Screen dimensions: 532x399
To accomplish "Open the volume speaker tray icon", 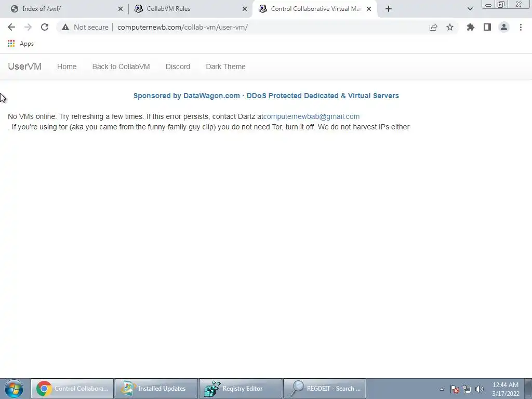I will [x=480, y=389].
